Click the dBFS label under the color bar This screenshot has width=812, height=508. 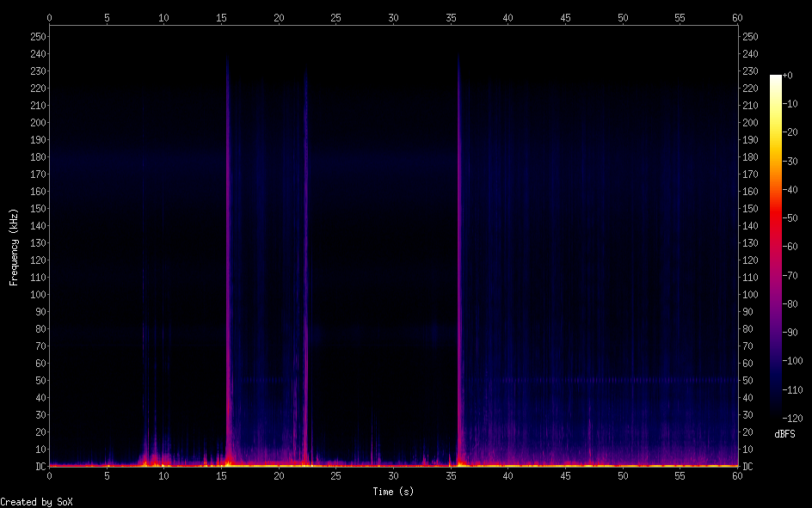point(784,434)
